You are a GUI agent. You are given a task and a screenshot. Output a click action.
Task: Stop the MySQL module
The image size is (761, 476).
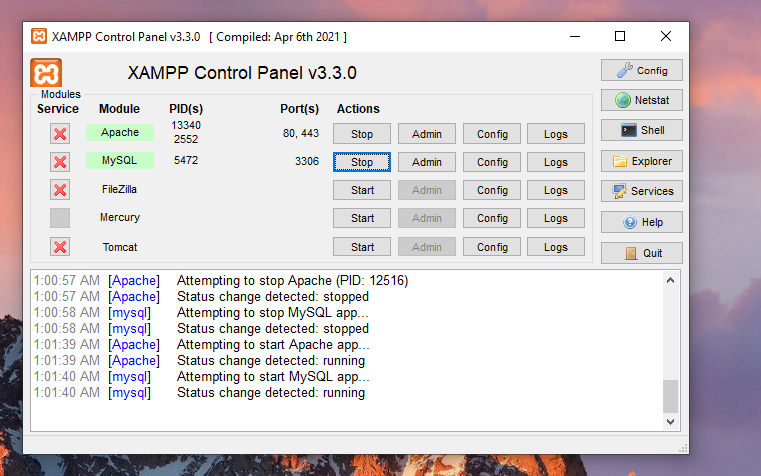(x=362, y=162)
